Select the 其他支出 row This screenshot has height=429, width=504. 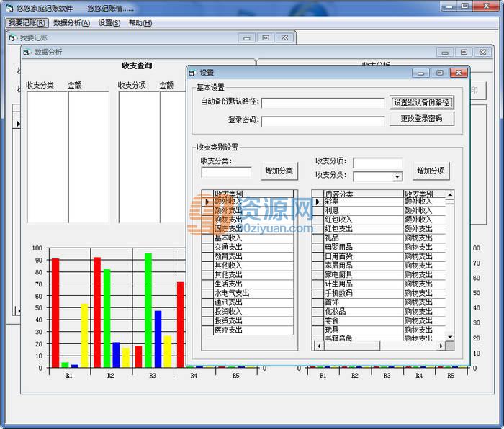247,275
